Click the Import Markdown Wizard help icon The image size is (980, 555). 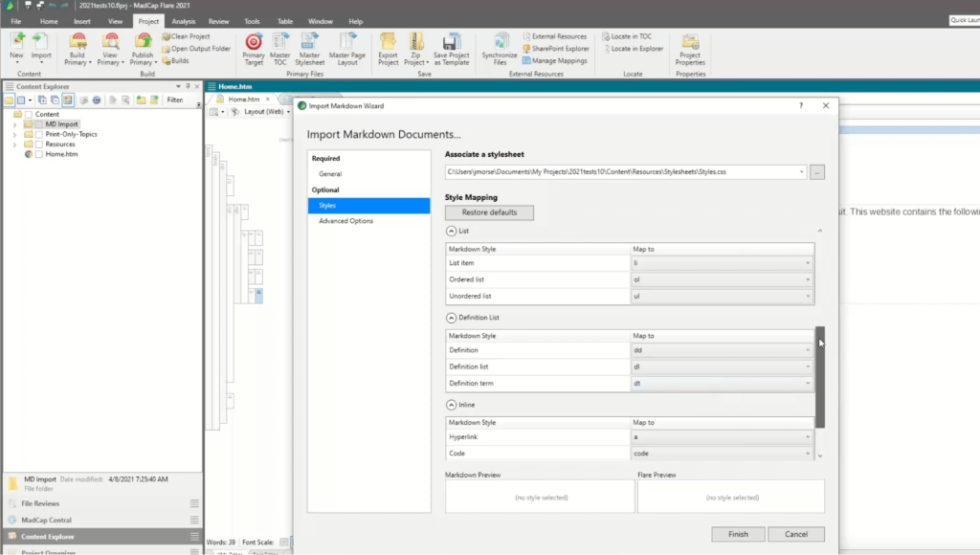801,105
